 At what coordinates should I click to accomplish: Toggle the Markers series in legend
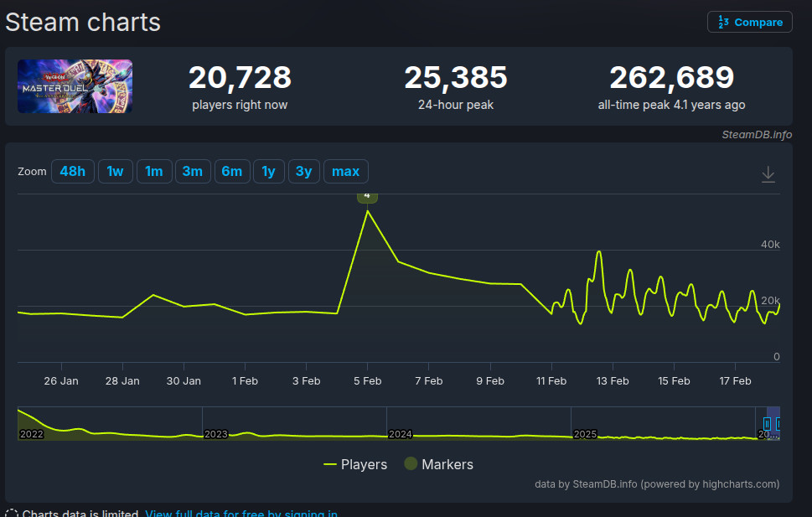(438, 464)
